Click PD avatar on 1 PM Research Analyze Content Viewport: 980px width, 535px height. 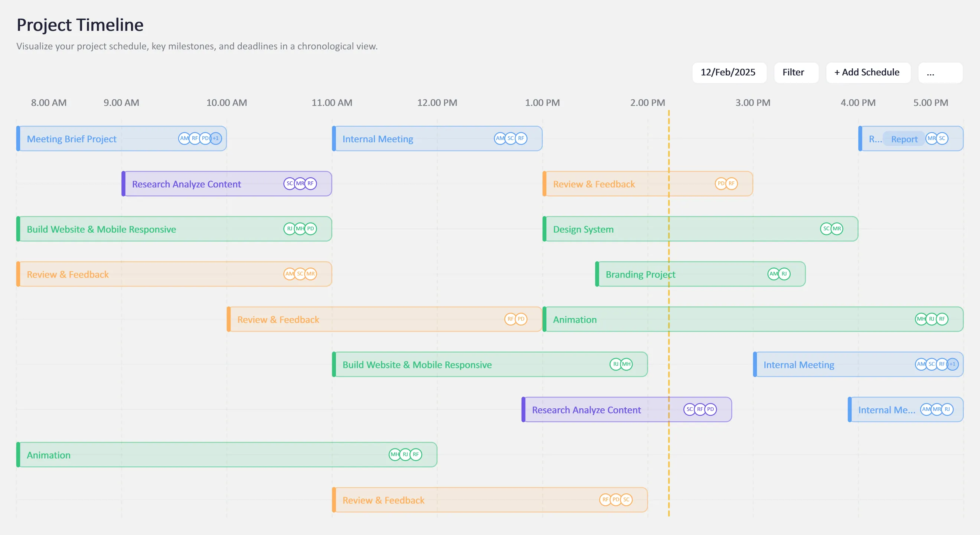(710, 409)
